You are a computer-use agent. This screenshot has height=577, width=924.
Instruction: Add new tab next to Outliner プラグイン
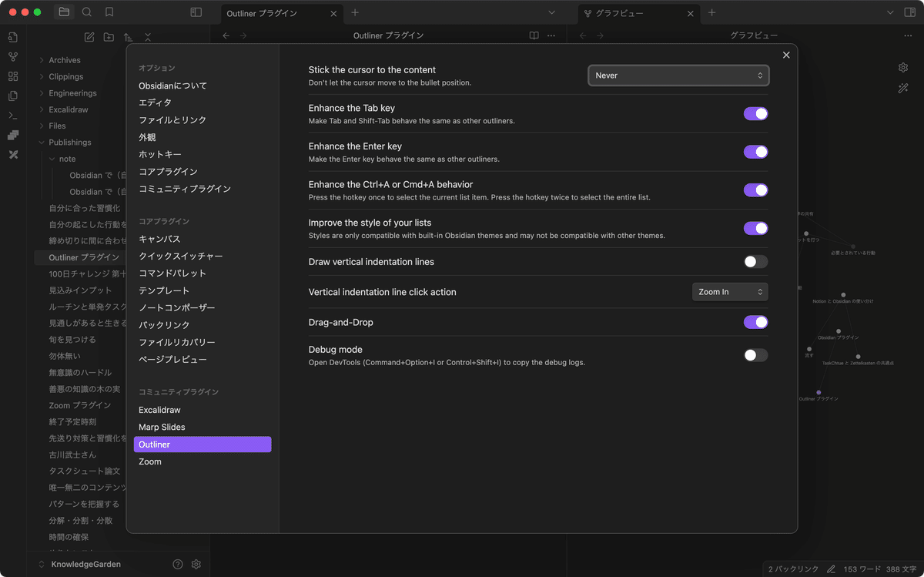point(354,12)
